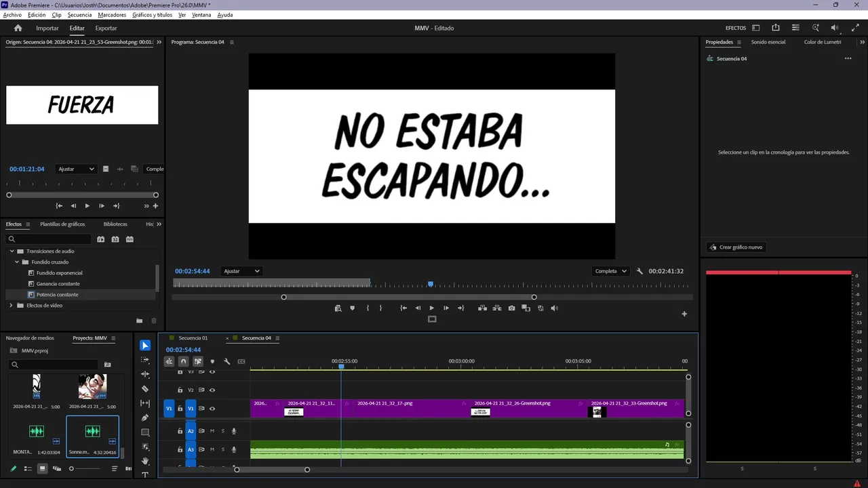Show more Effects panel tabs chevron
The image size is (868, 488).
pyautogui.click(x=159, y=224)
